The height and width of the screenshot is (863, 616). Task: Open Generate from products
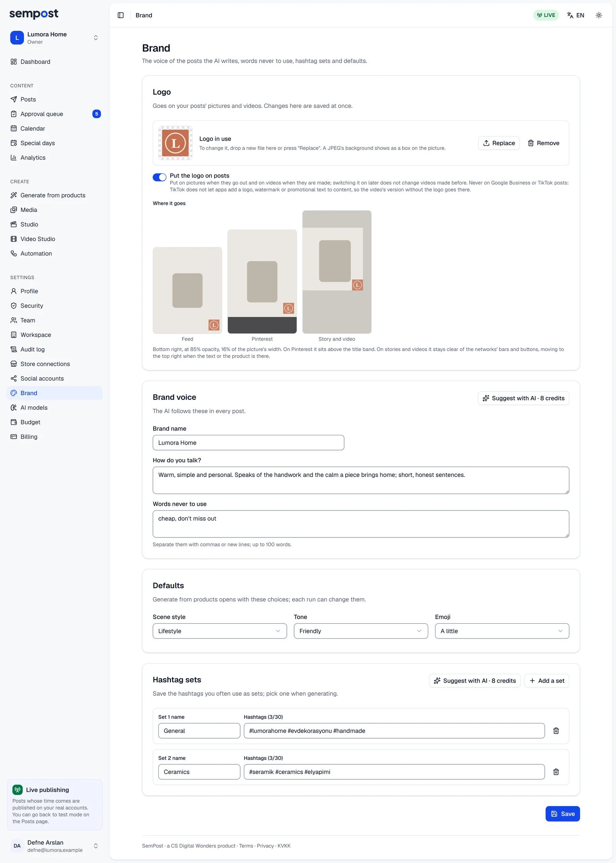click(x=55, y=195)
